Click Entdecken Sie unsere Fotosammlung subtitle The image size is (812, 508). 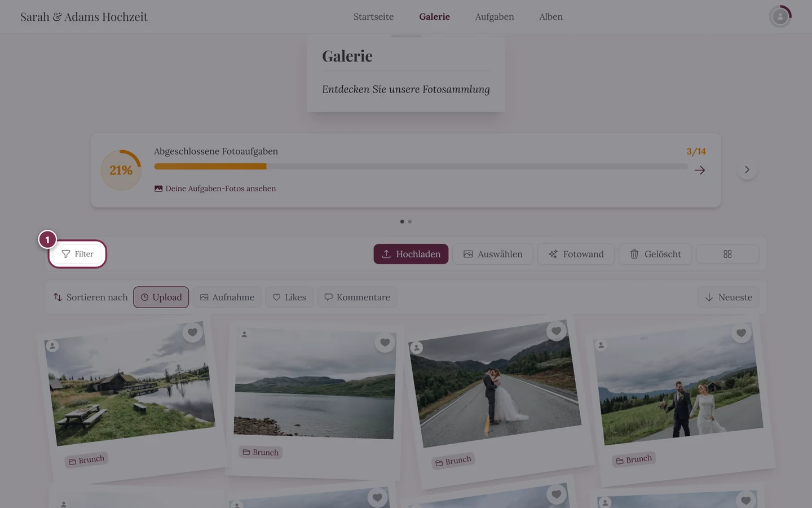coord(406,89)
